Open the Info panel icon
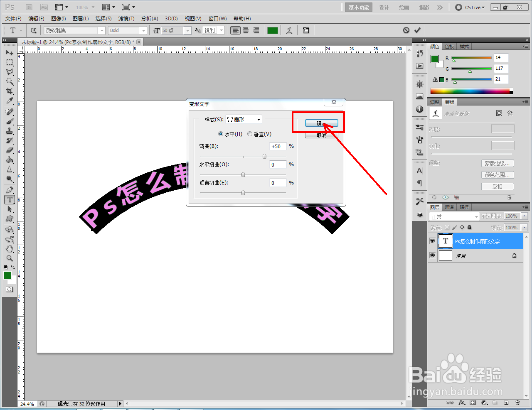Viewport: 532px width, 410px height. click(x=419, y=109)
